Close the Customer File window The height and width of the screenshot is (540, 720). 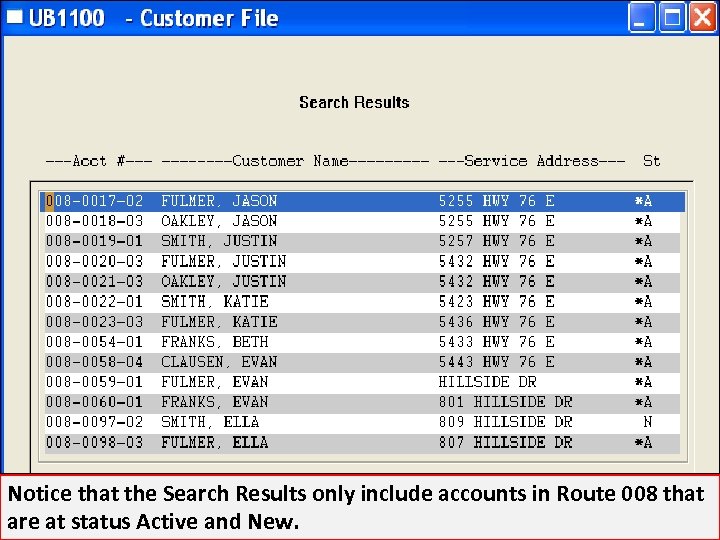703,17
